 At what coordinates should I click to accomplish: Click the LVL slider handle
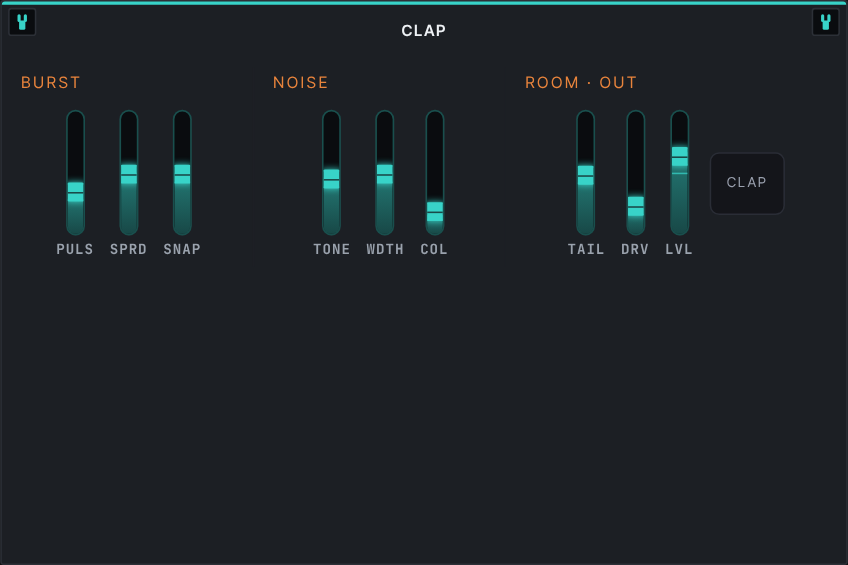[680, 157]
